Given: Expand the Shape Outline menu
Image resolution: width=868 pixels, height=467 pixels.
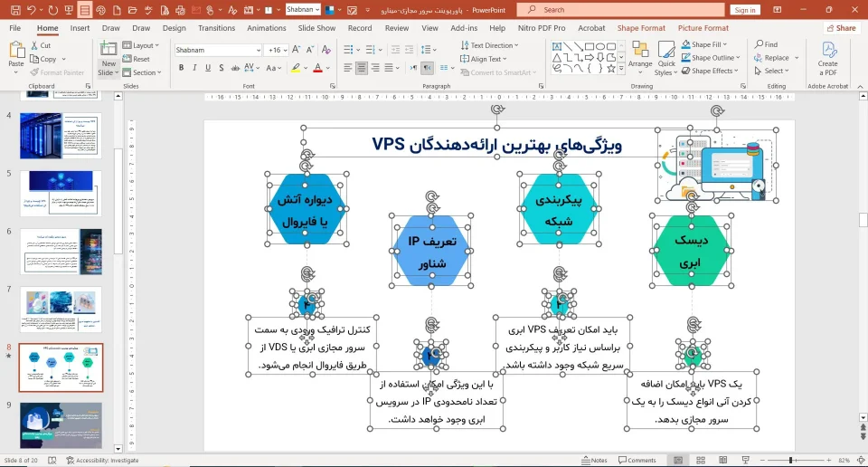Looking at the screenshot, I should 711,58.
